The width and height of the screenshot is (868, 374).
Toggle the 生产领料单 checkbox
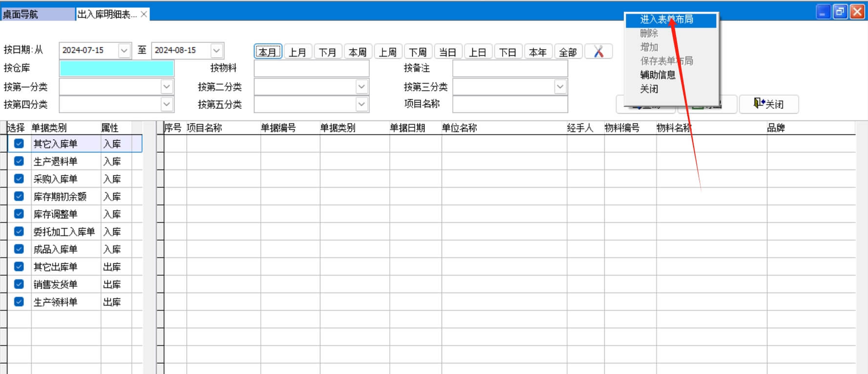click(x=19, y=302)
